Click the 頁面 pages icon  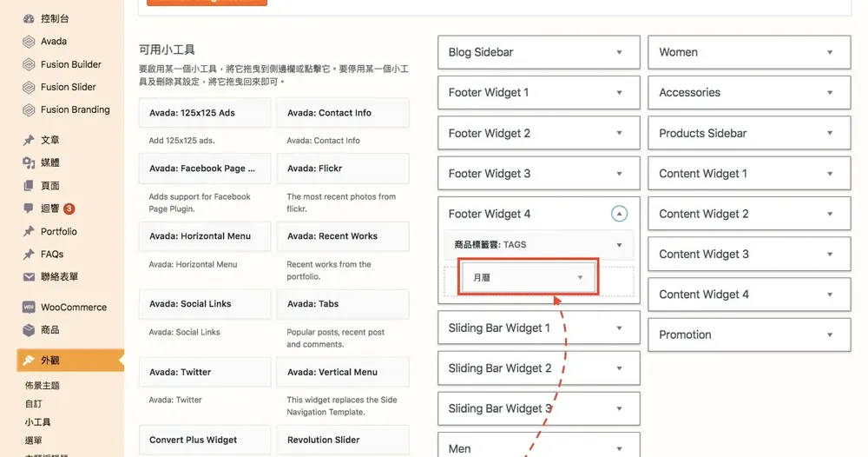(29, 186)
